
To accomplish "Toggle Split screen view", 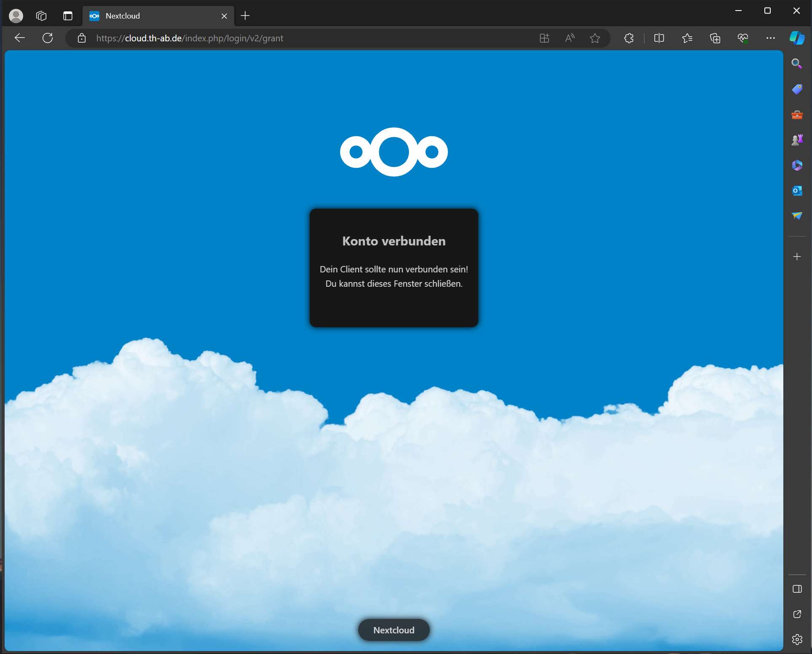I will tap(659, 38).
